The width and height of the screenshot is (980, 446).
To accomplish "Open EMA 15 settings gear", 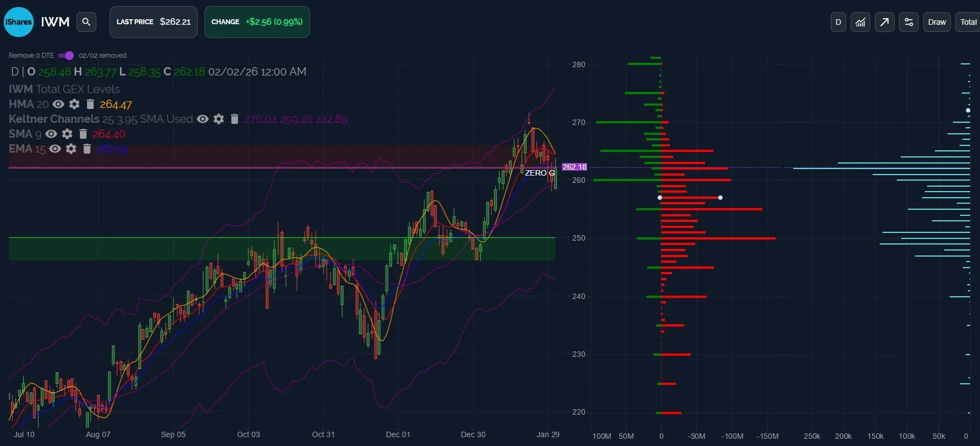I will [x=71, y=149].
